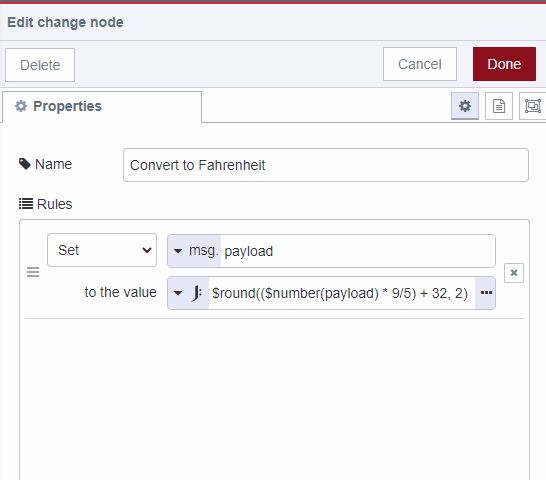Open the node properties gear icon
546x480 pixels.
[x=465, y=106]
